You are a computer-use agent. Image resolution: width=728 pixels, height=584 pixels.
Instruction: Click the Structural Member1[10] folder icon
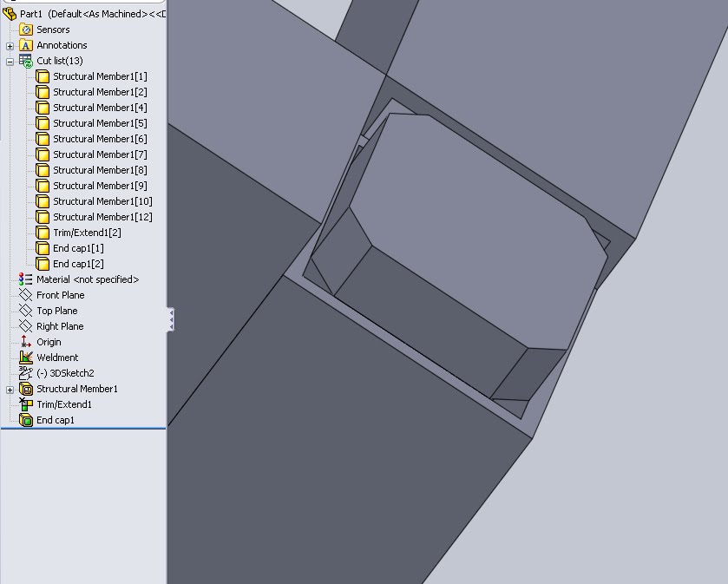coord(43,201)
